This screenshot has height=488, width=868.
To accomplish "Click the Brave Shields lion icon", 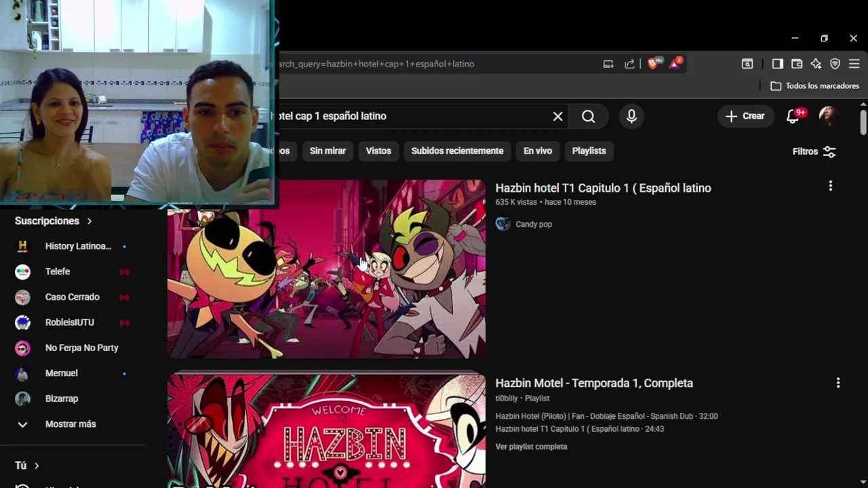I will 652,64.
